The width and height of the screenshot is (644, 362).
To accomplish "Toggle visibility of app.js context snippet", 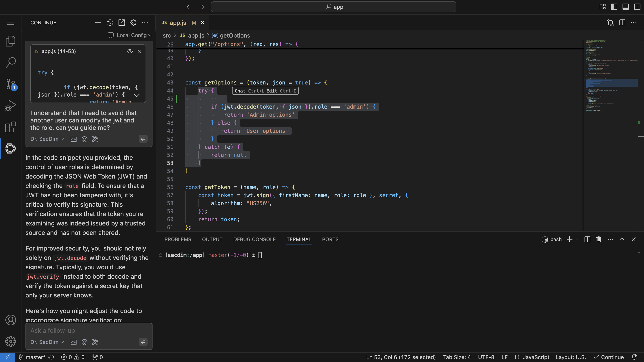I will pyautogui.click(x=130, y=51).
